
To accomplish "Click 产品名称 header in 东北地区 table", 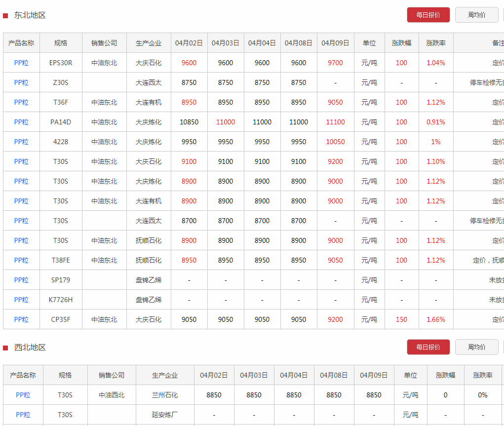I will tap(21, 43).
